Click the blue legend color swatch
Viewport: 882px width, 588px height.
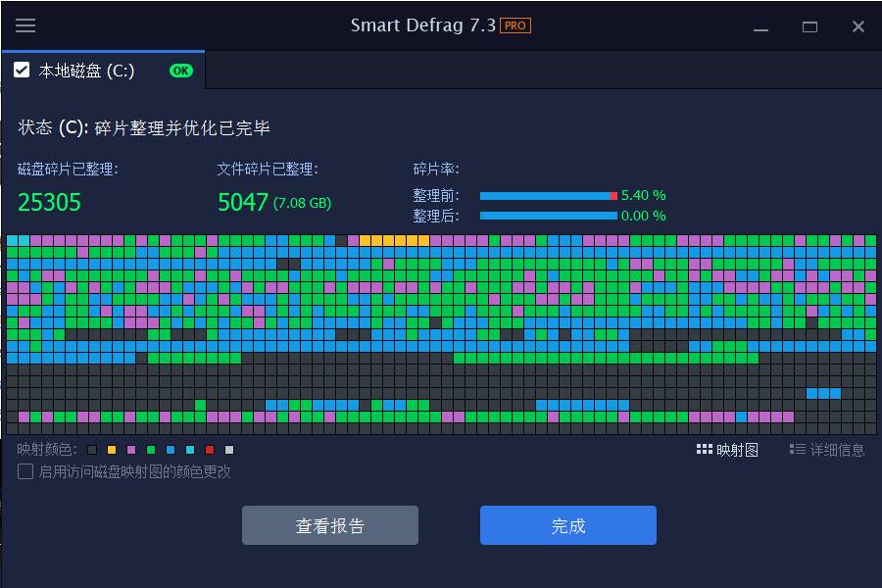tap(170, 450)
